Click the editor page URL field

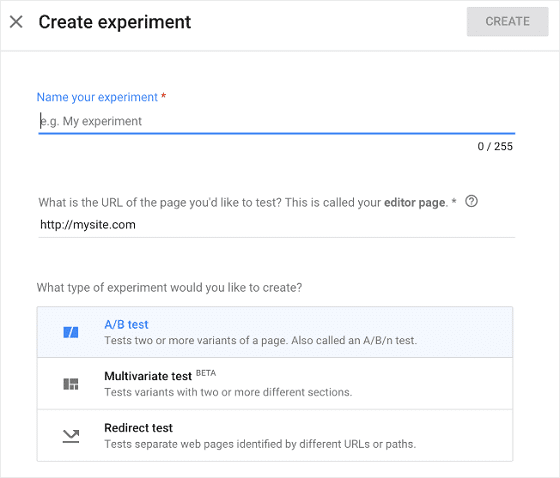276,225
